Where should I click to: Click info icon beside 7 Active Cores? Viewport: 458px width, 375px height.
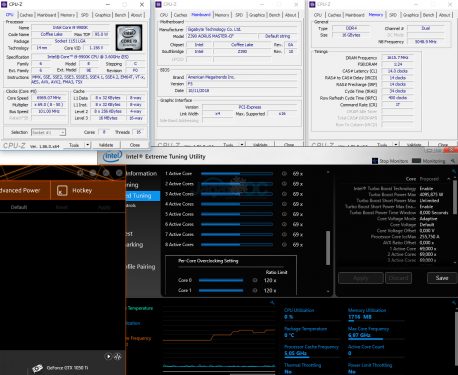(284, 235)
